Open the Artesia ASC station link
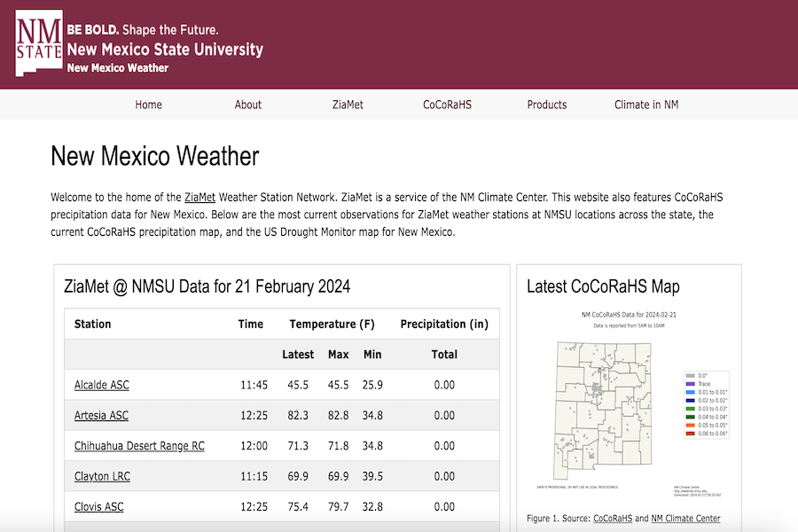Screen dimensions: 798x532 click(101, 416)
